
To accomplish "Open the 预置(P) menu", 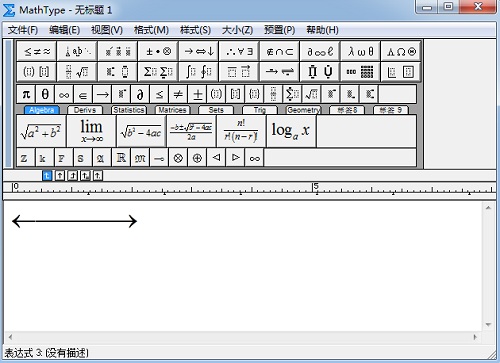I will [279, 30].
